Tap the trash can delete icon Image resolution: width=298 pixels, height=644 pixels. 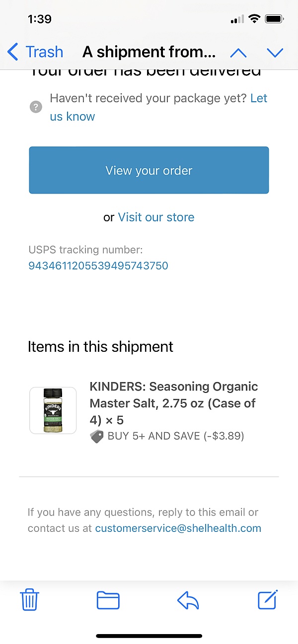[30, 600]
